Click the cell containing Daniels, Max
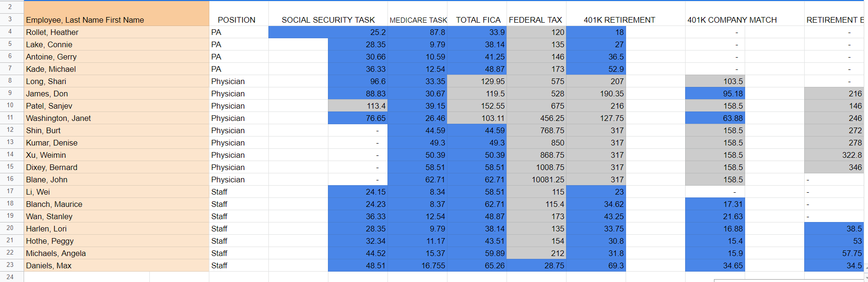 (117, 265)
